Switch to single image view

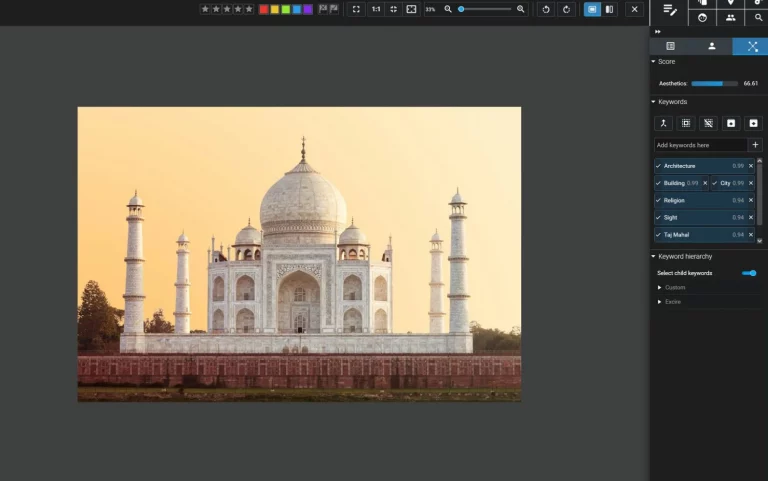coord(592,9)
